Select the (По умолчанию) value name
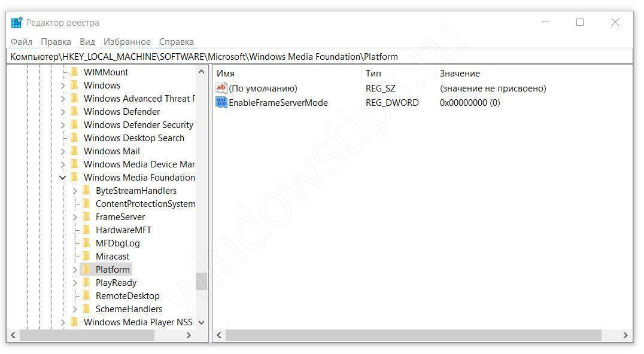The image size is (644, 354). (x=263, y=88)
